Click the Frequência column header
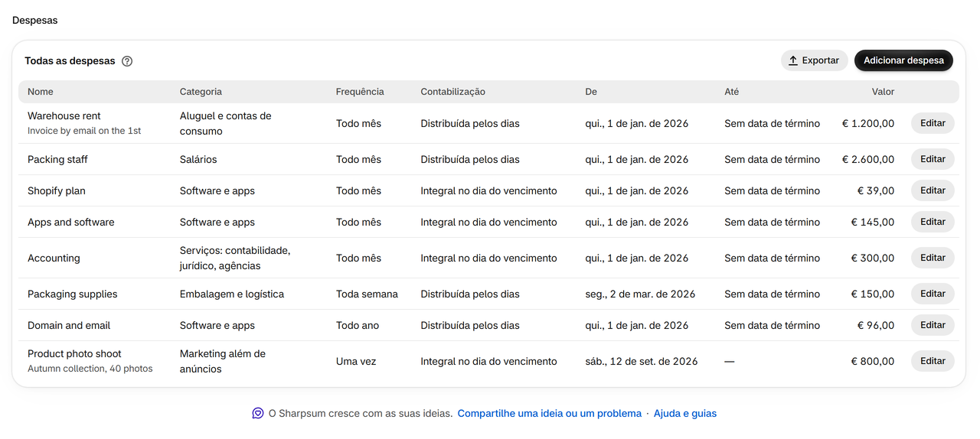Image resolution: width=980 pixels, height=439 pixels. (x=360, y=92)
